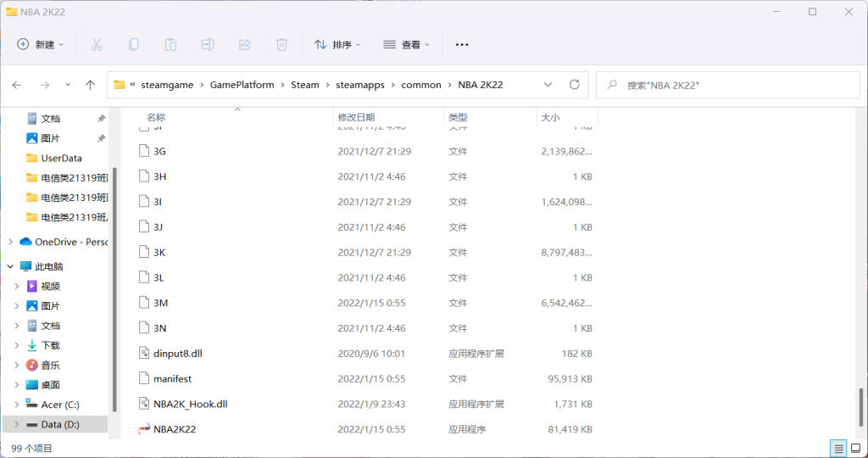
Task: Click the Paste clipboard icon
Action: [170, 45]
